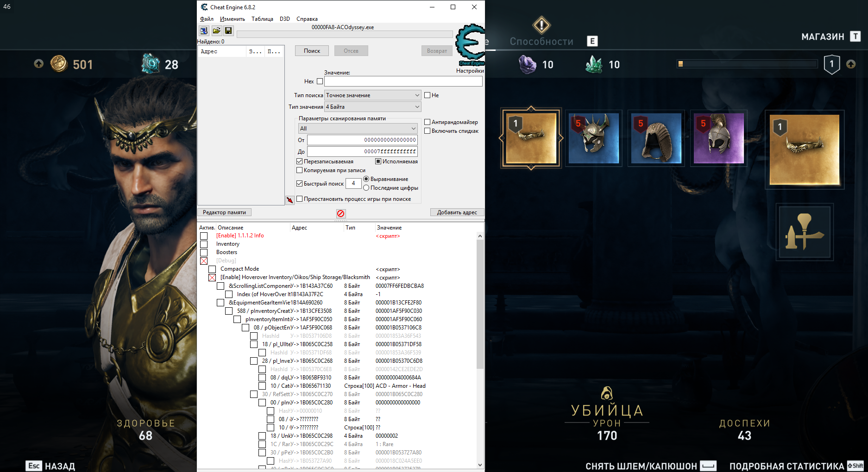Open the Тип значения dropdown
Image resolution: width=868 pixels, height=472 pixels.
372,107
